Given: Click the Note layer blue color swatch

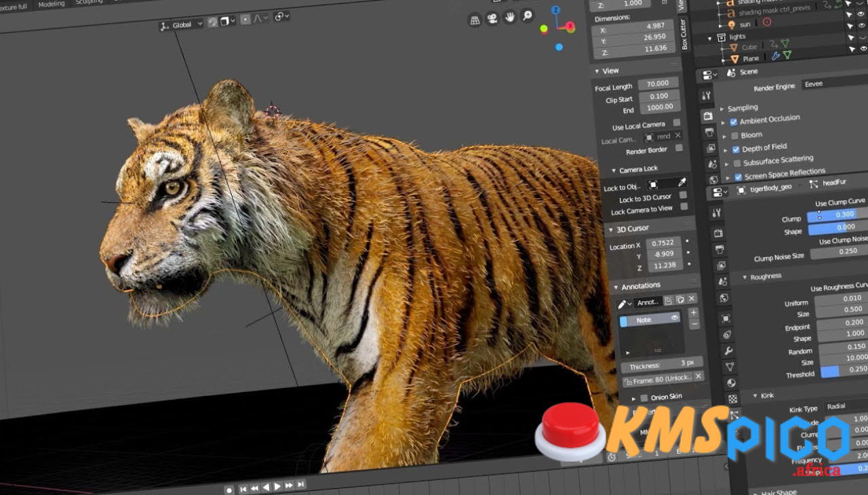Looking at the screenshot, I should [x=623, y=321].
